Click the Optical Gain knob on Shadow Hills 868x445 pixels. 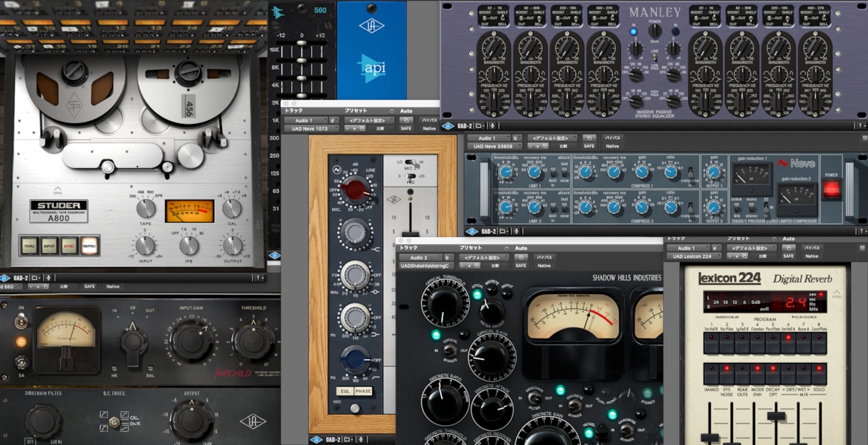pyautogui.click(x=491, y=356)
